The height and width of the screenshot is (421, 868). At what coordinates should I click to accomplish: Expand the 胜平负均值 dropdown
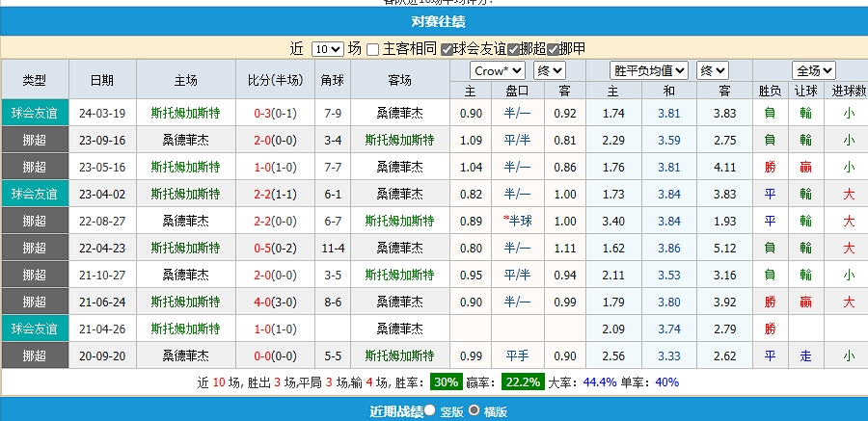click(x=650, y=70)
